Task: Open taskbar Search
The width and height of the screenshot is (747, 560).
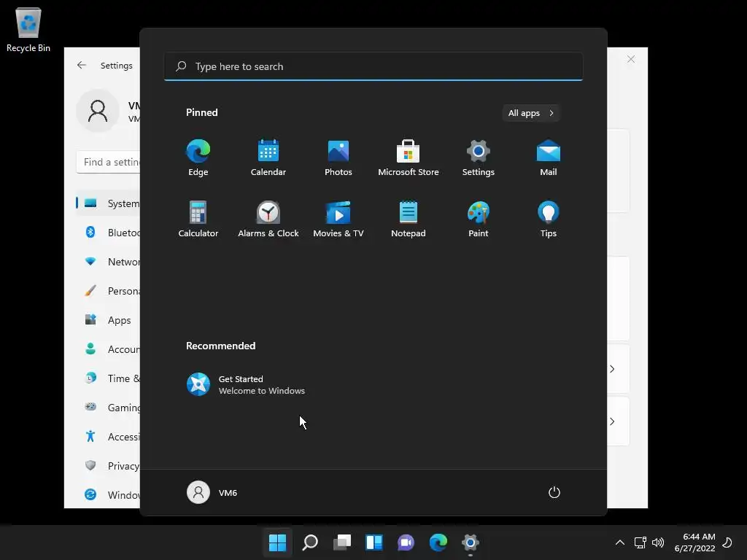Action: click(x=309, y=542)
